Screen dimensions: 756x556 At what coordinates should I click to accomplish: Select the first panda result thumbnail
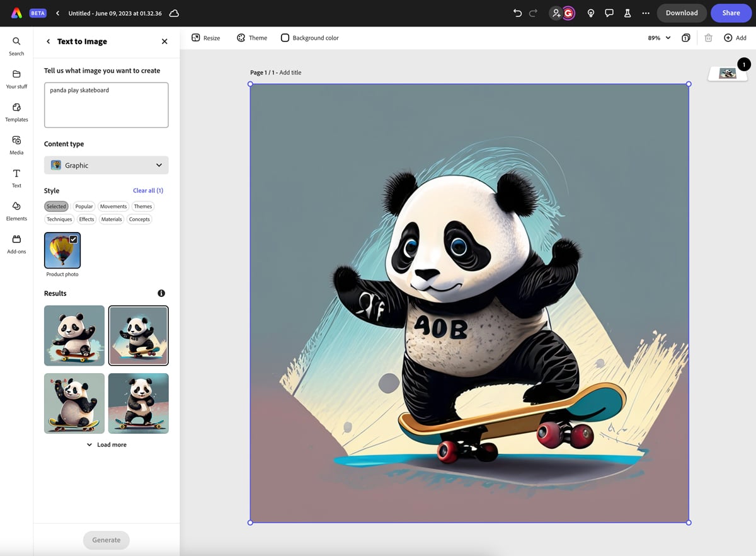click(x=74, y=335)
